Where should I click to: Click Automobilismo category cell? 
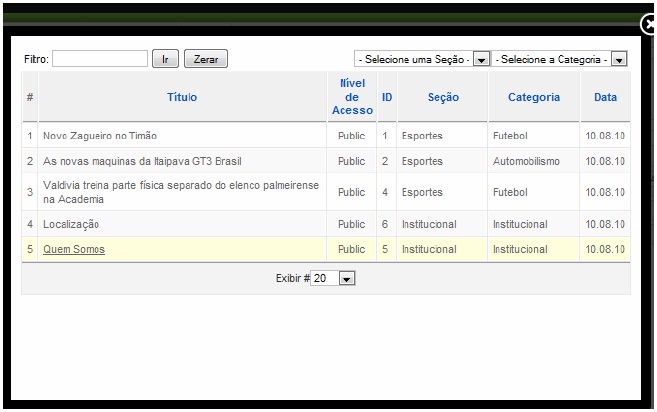pyautogui.click(x=526, y=161)
